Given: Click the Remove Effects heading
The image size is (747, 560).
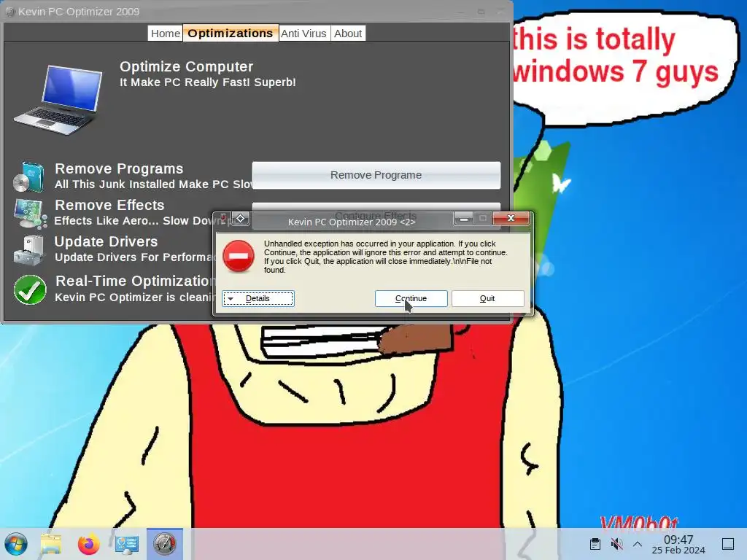Looking at the screenshot, I should tap(109, 205).
